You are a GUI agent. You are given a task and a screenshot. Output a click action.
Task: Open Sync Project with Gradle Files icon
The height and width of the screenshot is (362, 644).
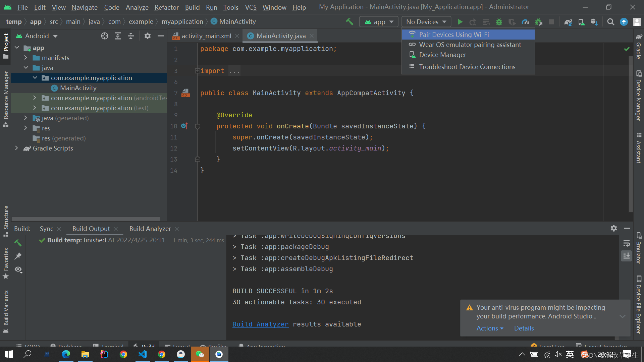pos(568,22)
